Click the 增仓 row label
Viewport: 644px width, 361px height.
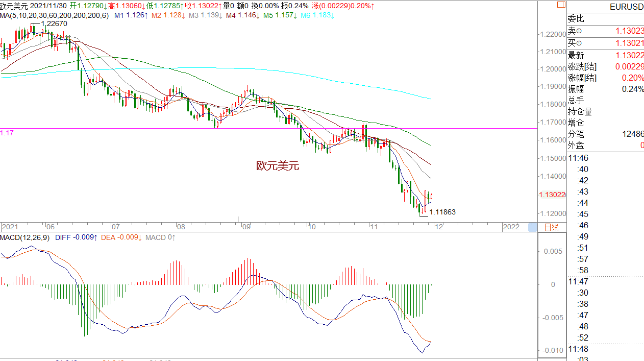(x=576, y=123)
